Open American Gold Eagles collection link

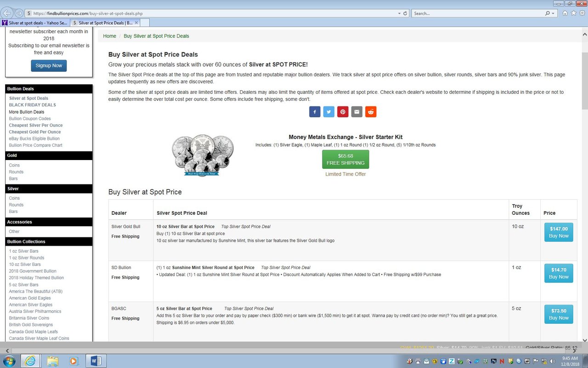point(30,298)
